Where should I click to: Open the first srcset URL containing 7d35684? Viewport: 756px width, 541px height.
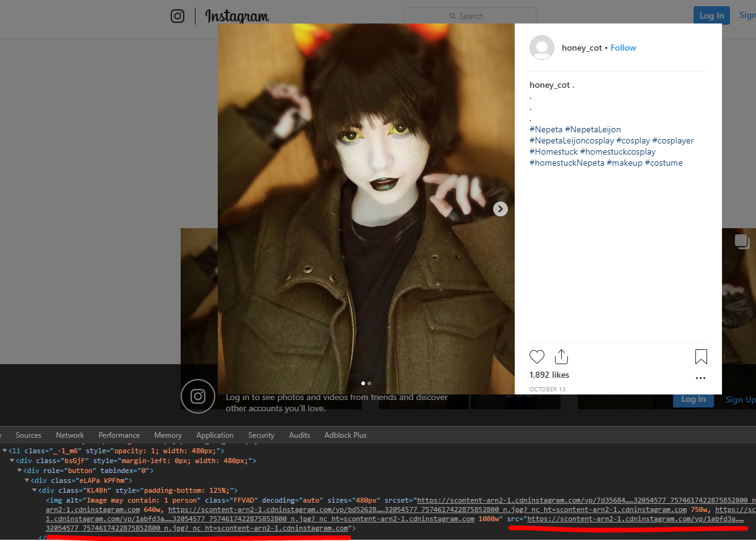(x=586, y=500)
